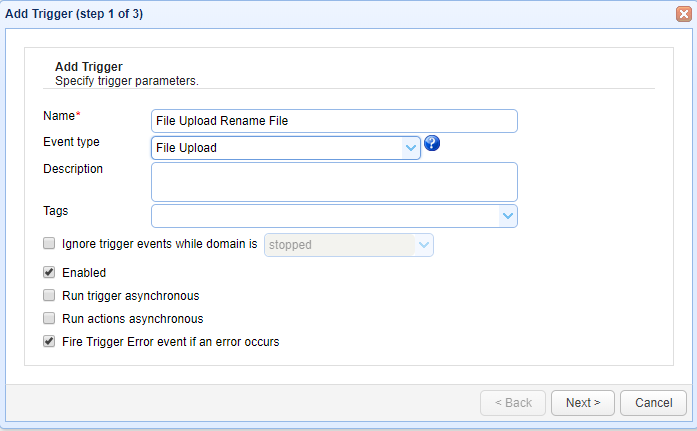Disable Fire Trigger Error event checkbox
697x431 pixels.
pos(49,342)
